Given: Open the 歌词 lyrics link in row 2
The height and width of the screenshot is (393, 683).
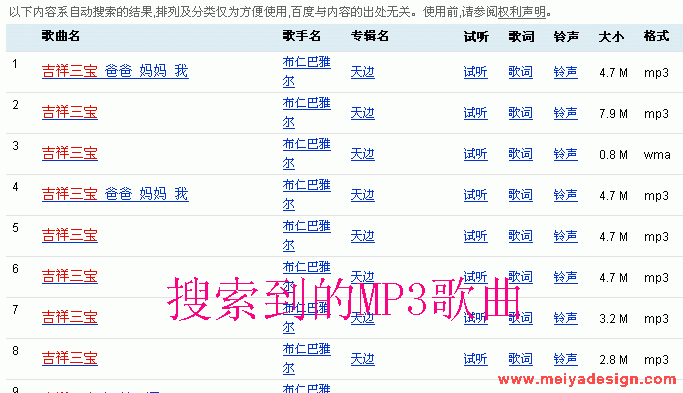Looking at the screenshot, I should pyautogui.click(x=521, y=113).
